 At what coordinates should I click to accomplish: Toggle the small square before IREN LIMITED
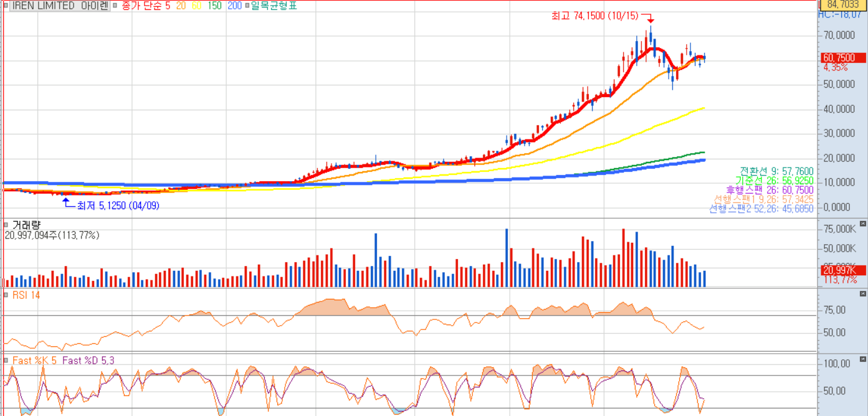pos(6,6)
